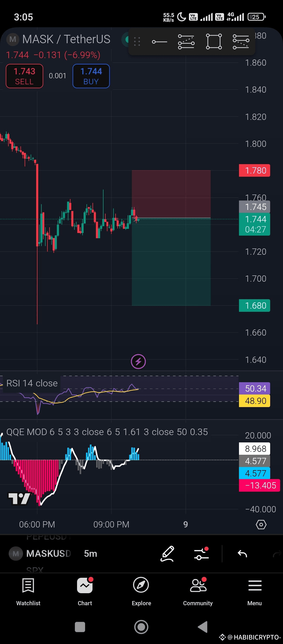Select the horizontal trend line tool
283x644 pixels.
(x=159, y=42)
